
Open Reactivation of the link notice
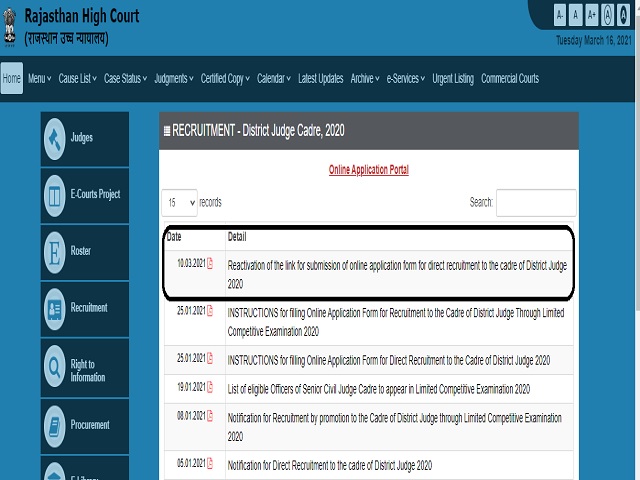[x=397, y=275]
